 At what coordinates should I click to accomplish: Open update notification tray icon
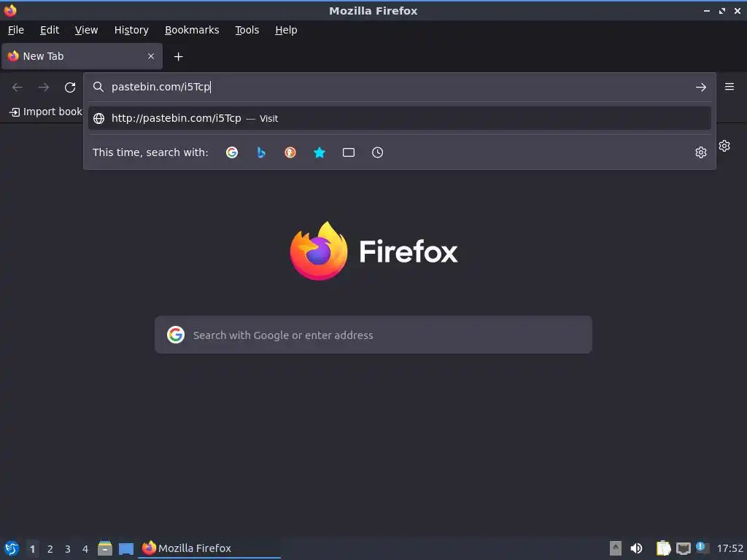click(702, 548)
